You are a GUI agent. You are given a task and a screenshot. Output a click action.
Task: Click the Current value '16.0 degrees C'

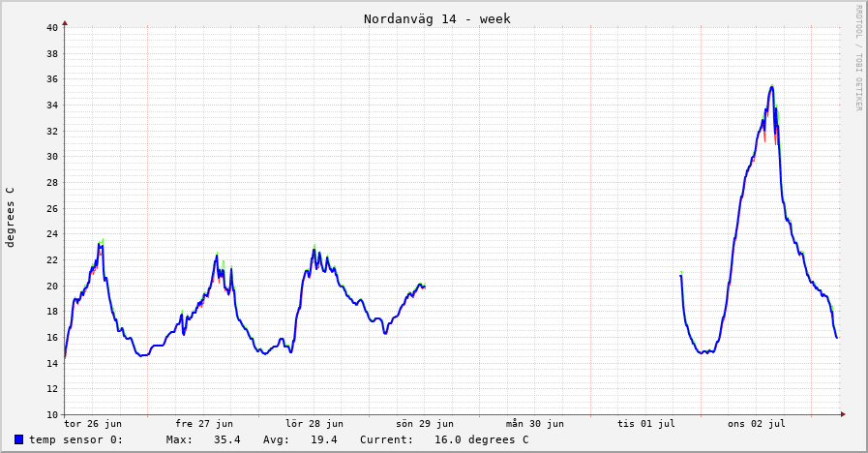click(x=482, y=439)
